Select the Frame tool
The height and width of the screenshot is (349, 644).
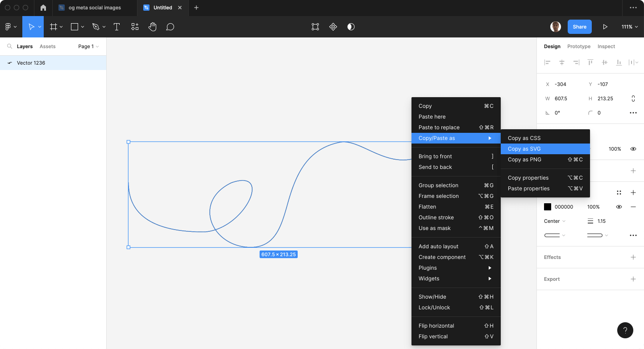[54, 27]
